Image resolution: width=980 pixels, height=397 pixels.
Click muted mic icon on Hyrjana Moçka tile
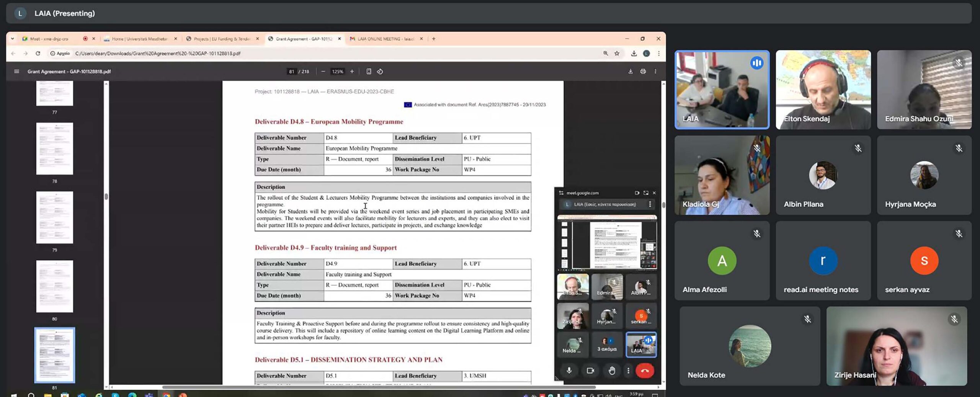pos(959,149)
